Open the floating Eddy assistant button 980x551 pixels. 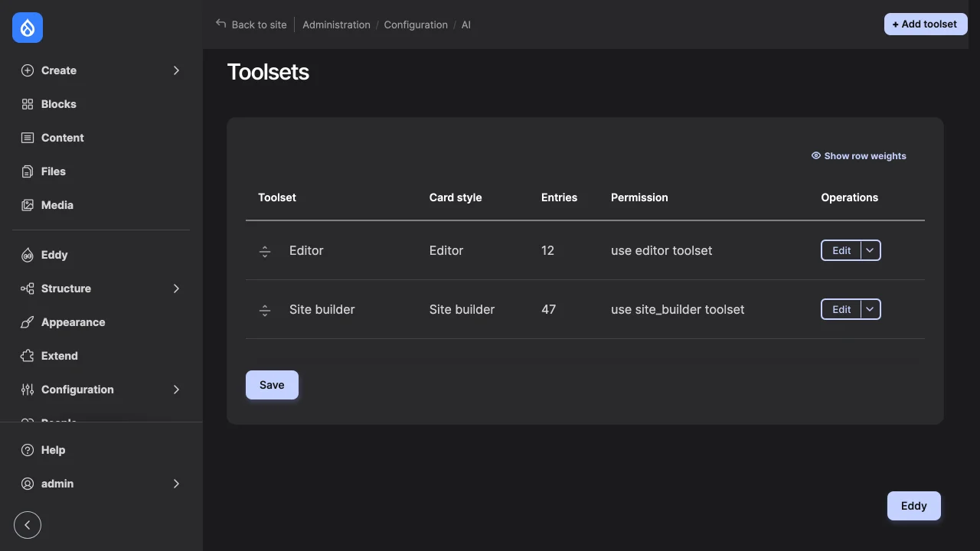(x=914, y=506)
